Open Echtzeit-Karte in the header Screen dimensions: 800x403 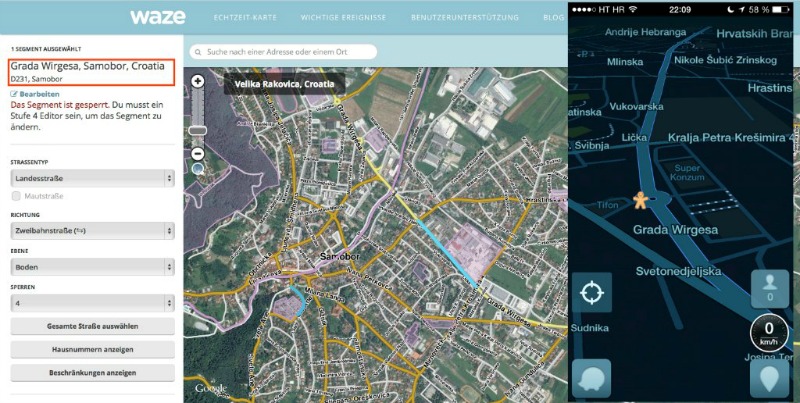(x=245, y=17)
